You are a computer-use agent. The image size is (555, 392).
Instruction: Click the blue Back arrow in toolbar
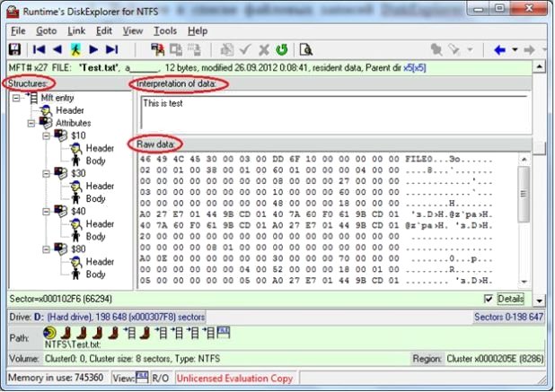point(500,50)
